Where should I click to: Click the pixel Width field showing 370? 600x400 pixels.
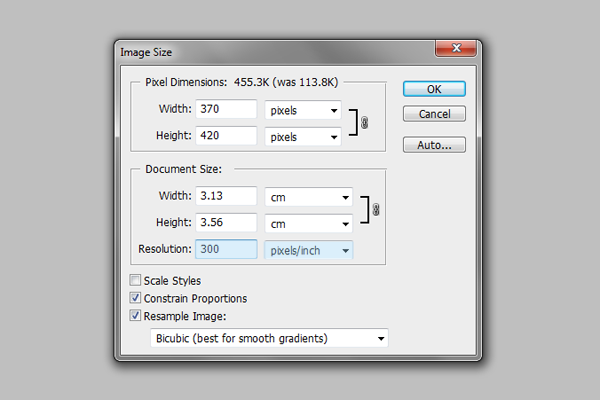coord(225,110)
